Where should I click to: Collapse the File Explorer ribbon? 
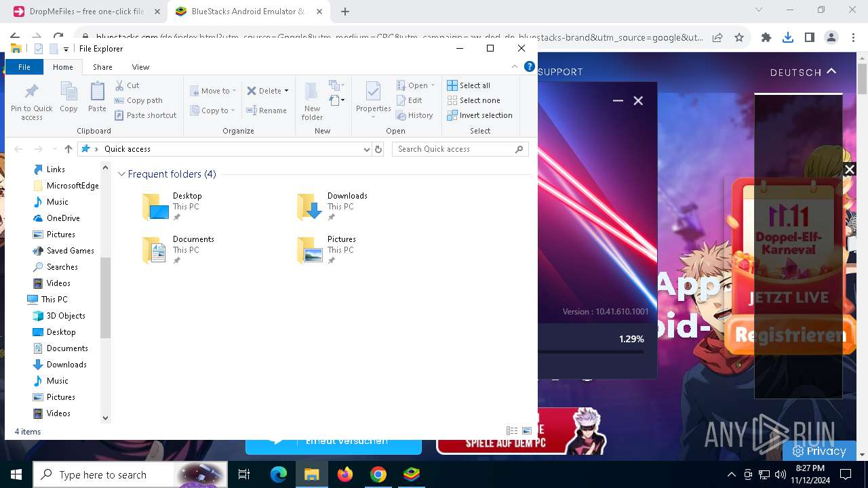(x=514, y=66)
